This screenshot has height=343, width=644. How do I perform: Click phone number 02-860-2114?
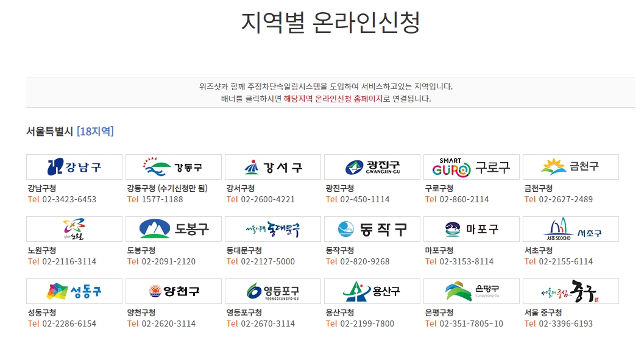click(464, 200)
